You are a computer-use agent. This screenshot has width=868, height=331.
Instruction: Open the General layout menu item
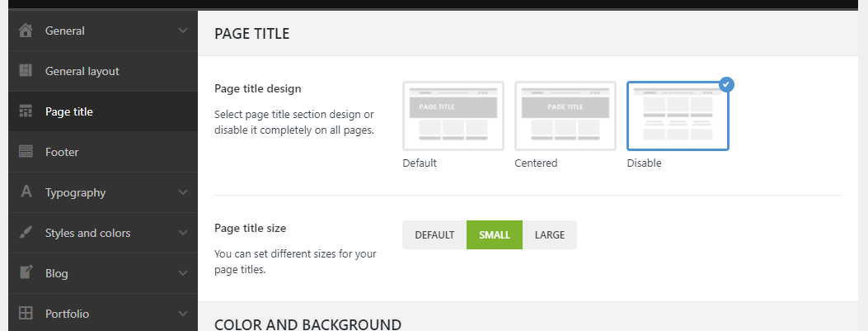pos(103,71)
